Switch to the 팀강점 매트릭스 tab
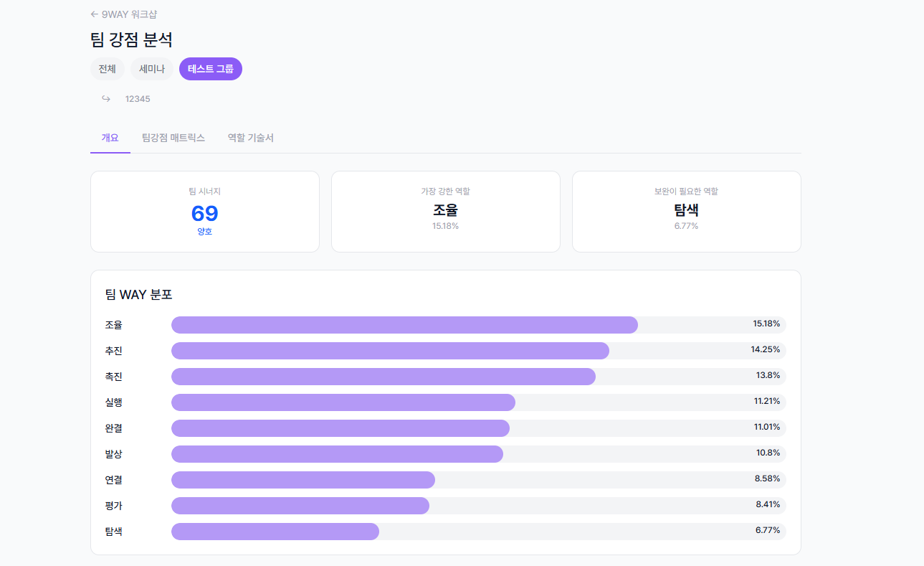Viewport: 924px width, 566px height. [174, 138]
